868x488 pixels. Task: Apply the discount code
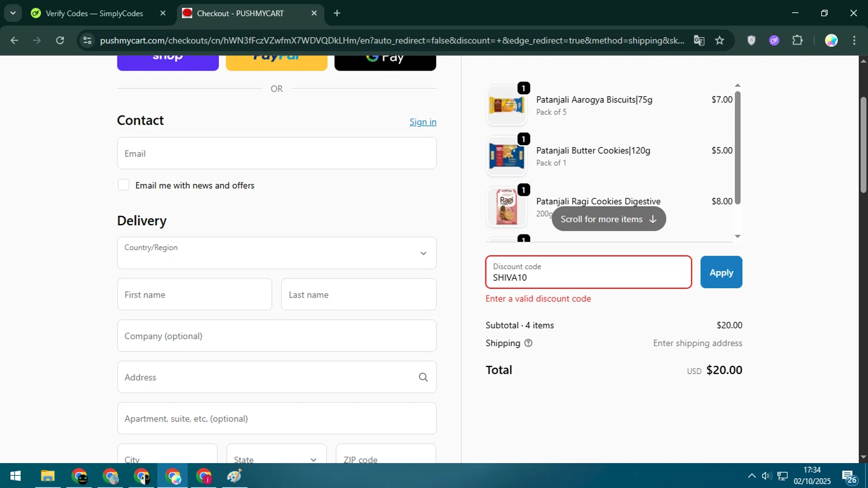coord(721,272)
